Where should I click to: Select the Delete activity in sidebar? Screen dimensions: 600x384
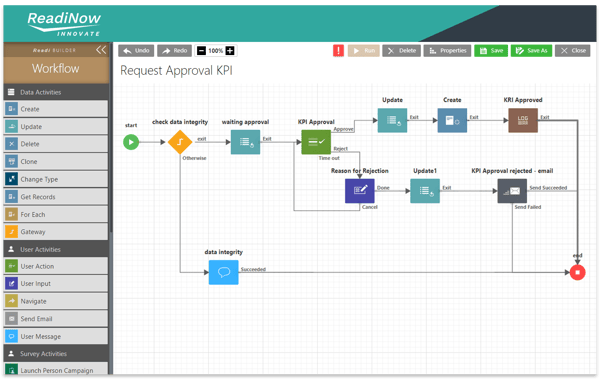point(56,144)
